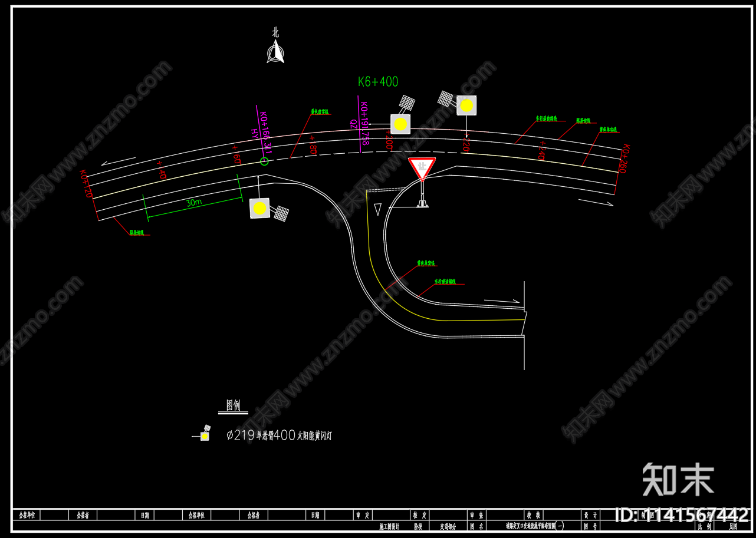Select the 施工图设计 title block cell
Screen dimensions: 756x538
click(390, 526)
